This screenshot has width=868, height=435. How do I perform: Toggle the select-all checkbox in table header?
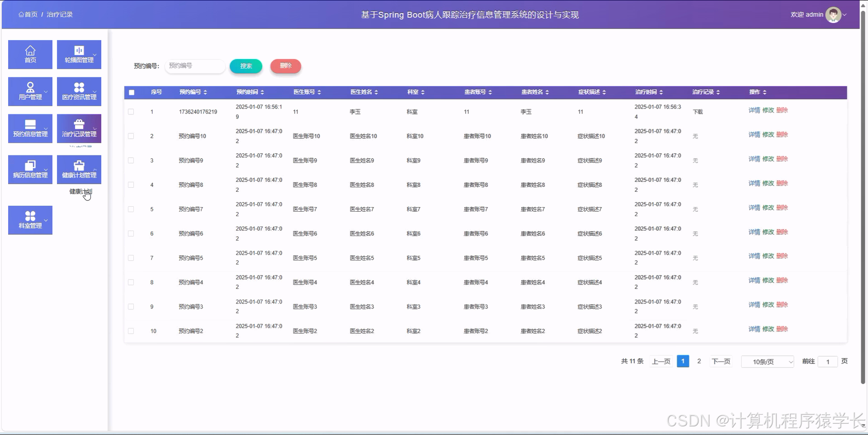click(x=132, y=92)
